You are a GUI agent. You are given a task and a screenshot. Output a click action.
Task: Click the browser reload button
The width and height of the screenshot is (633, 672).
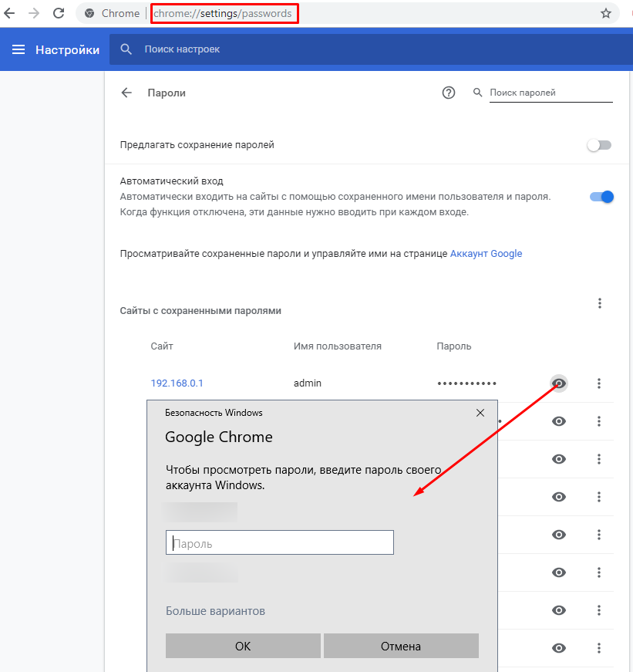58,13
